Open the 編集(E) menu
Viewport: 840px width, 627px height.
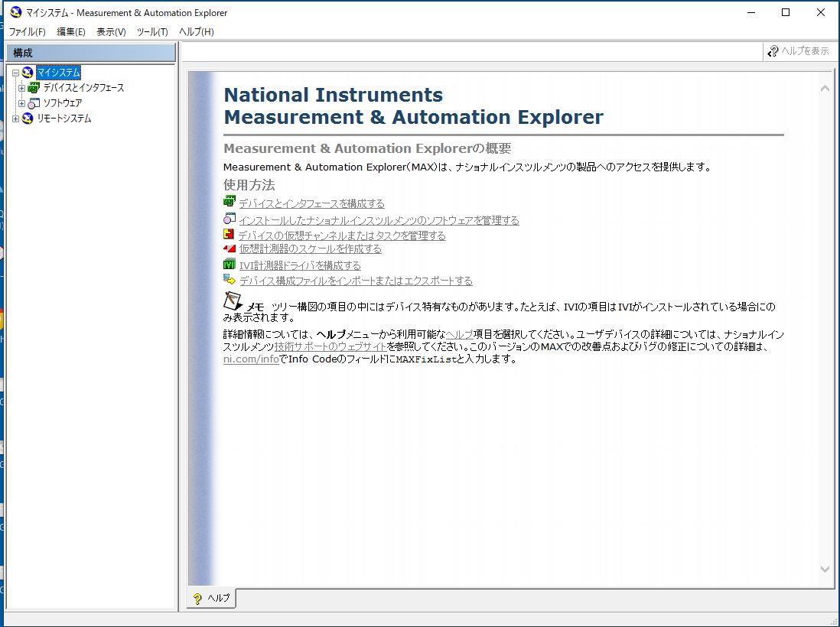[x=71, y=32]
